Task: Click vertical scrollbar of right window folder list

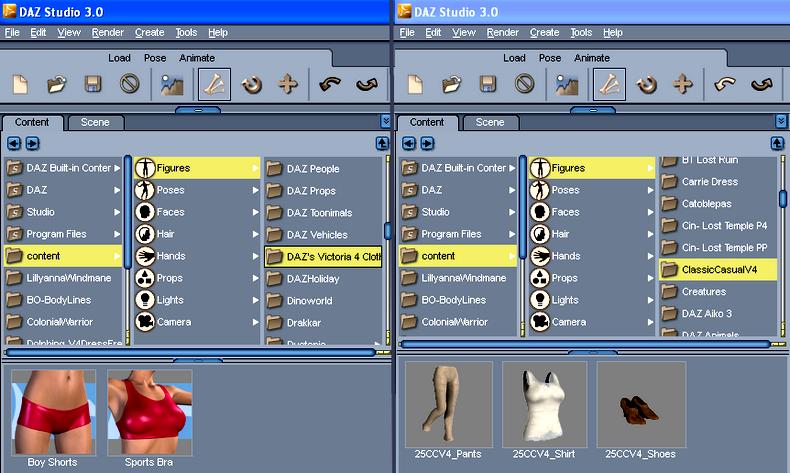Action: point(782,198)
